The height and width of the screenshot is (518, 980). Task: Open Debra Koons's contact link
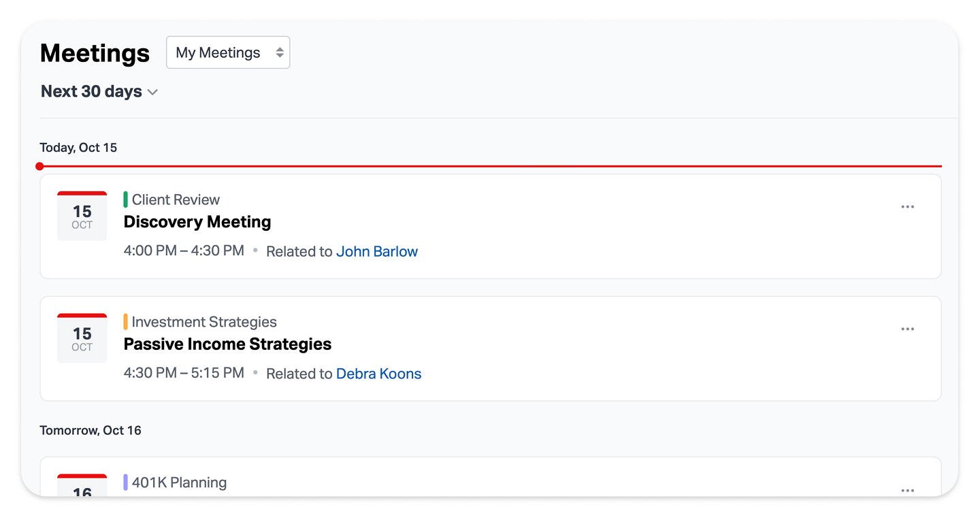[x=378, y=374]
